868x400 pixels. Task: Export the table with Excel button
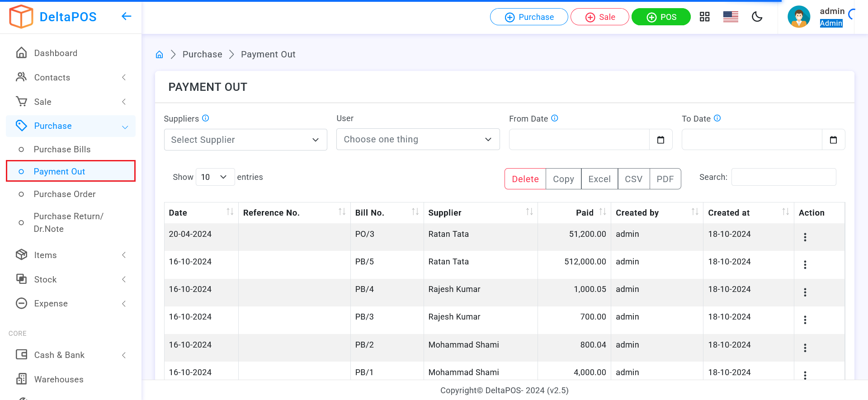click(599, 179)
